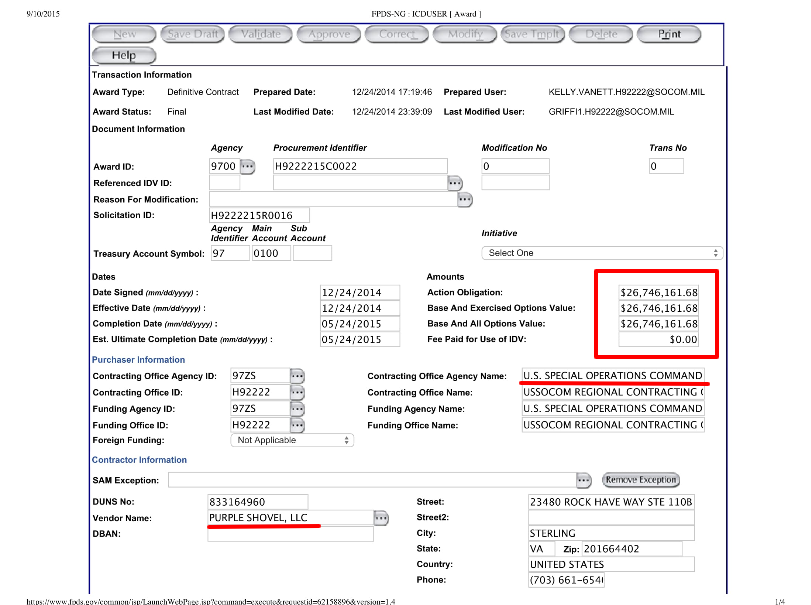Open lookup icon beside Referenced IDV ID
Image resolution: width=811 pixels, height=605 pixels.
pos(455,183)
